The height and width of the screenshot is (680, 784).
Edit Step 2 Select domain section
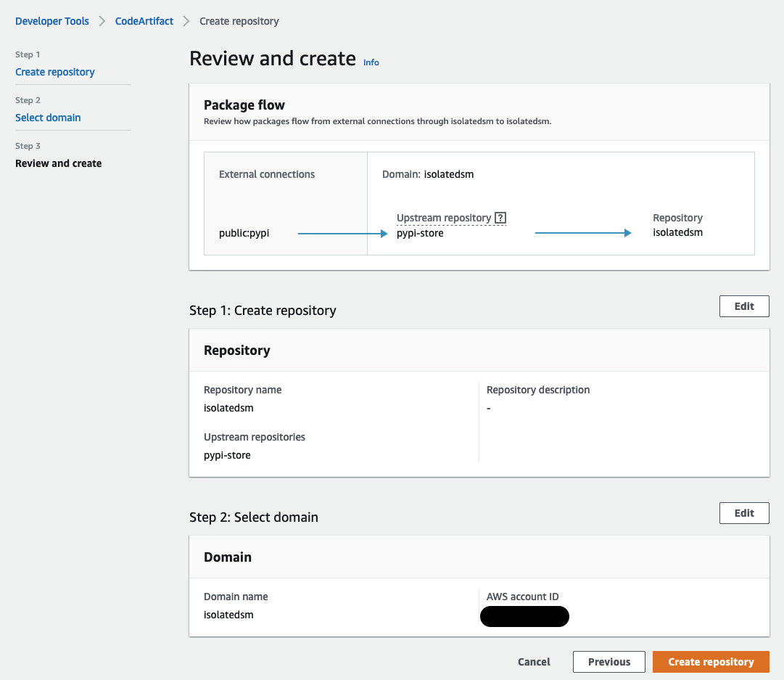pyautogui.click(x=744, y=513)
